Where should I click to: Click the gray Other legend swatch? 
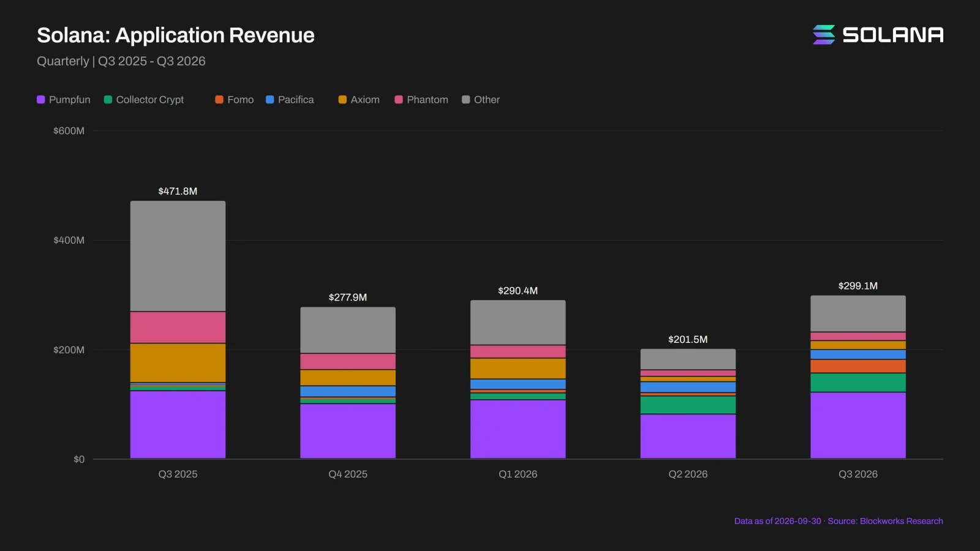click(466, 100)
